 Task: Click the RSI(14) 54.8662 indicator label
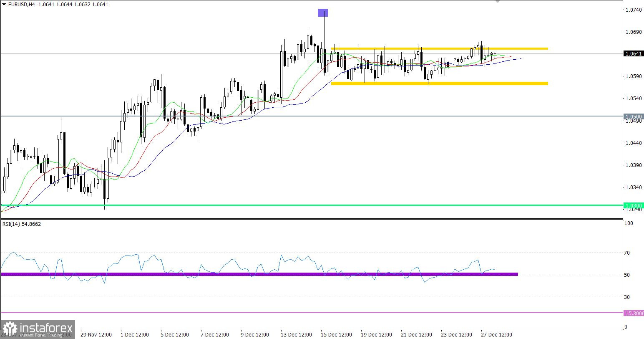pyautogui.click(x=22, y=224)
